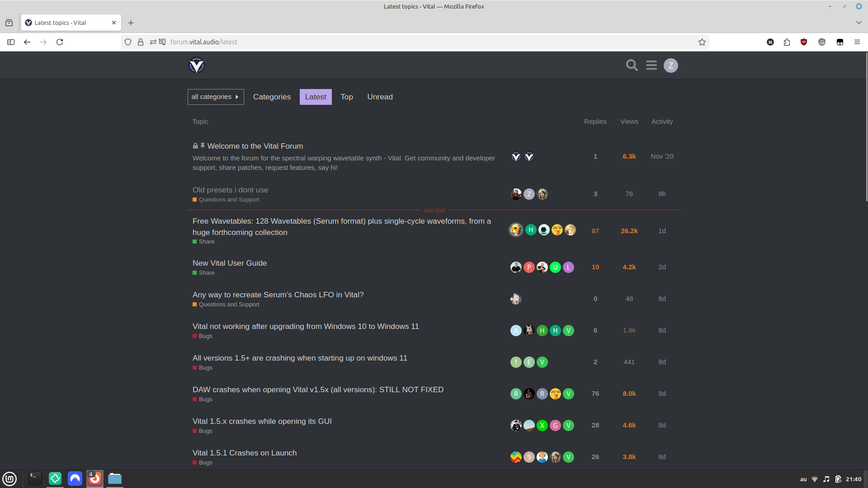The image size is (868, 488).
Task: Bookmark page with the star icon
Action: point(702,42)
